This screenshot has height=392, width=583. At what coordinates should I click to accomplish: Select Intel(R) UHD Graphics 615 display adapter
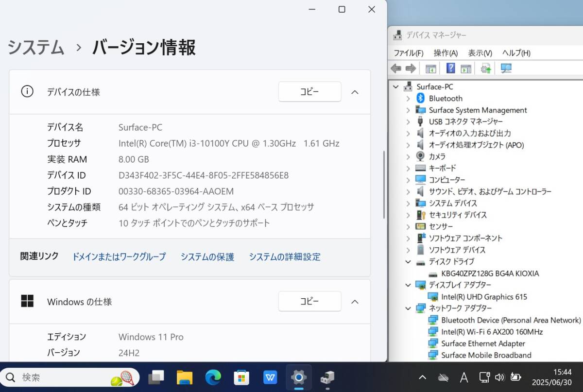[x=484, y=297]
